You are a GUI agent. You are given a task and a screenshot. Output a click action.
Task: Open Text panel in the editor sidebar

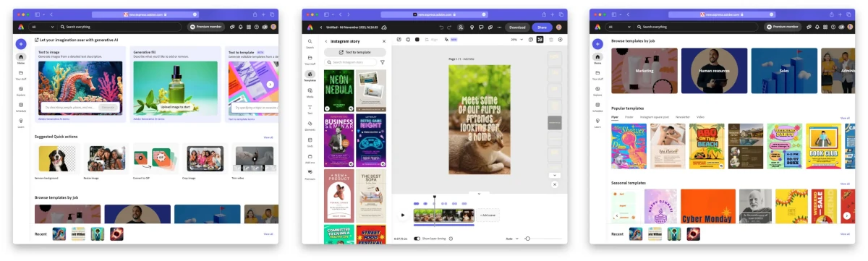click(x=310, y=108)
